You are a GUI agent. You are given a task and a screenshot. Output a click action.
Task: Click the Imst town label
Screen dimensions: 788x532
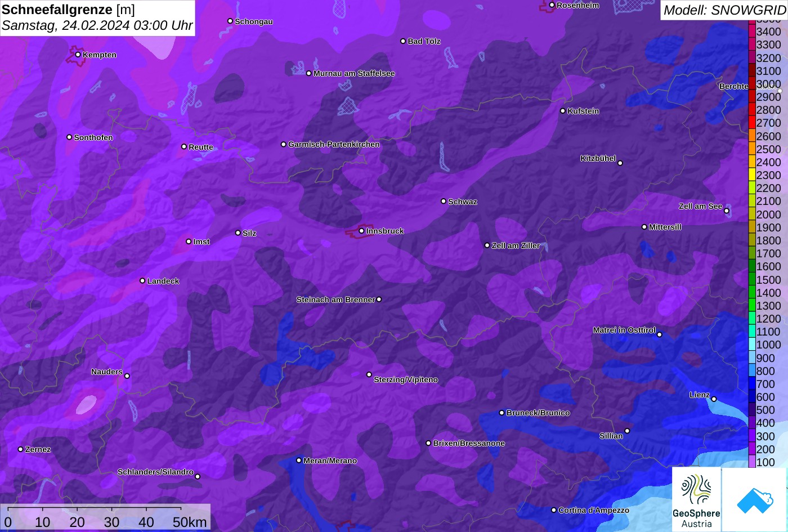click(x=201, y=242)
